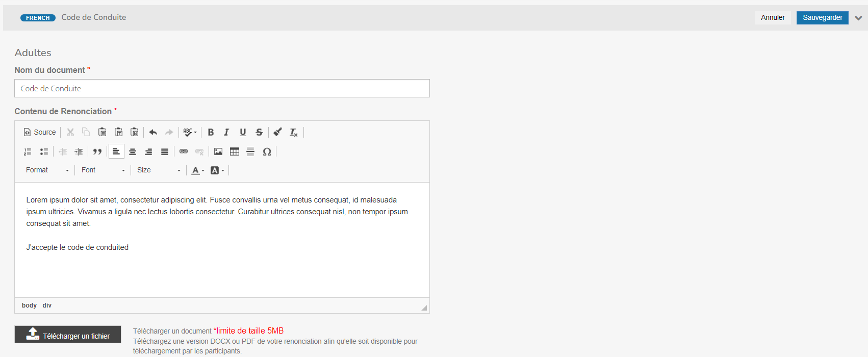The width and height of the screenshot is (868, 357).
Task: Toggle Source view mode
Action: point(40,132)
